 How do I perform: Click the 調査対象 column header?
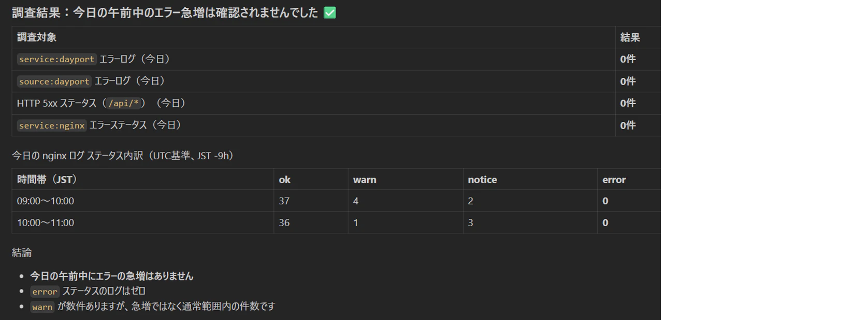(37, 37)
